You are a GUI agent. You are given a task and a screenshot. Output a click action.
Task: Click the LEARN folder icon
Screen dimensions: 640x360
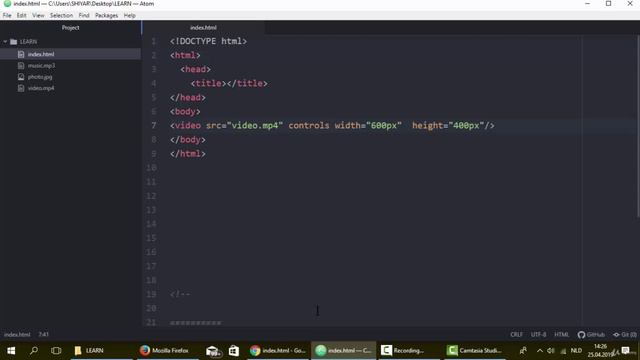pos(13,42)
